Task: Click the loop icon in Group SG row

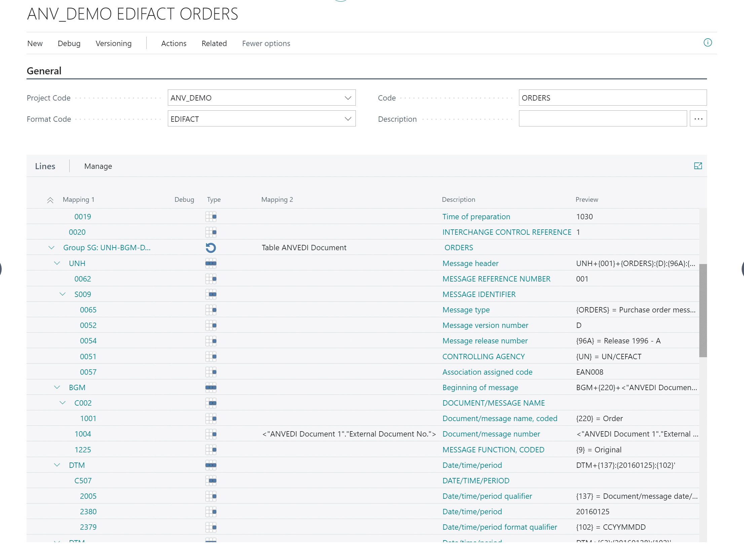Action: tap(211, 248)
